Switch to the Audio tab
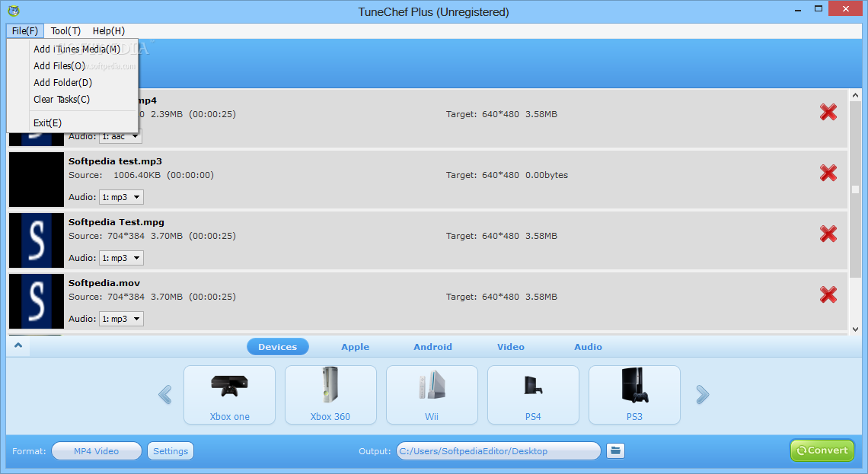The width and height of the screenshot is (868, 474). (x=588, y=347)
